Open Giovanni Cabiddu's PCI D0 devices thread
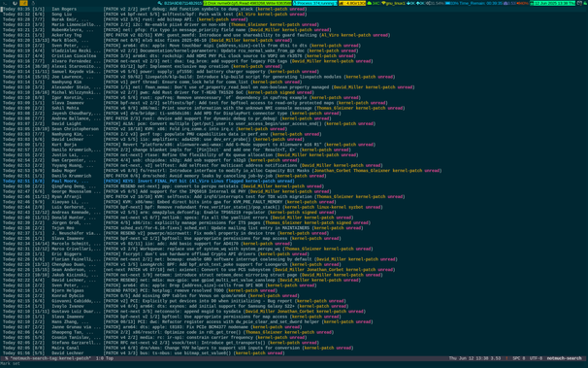This screenshot has width=588, height=368. (x=175, y=301)
